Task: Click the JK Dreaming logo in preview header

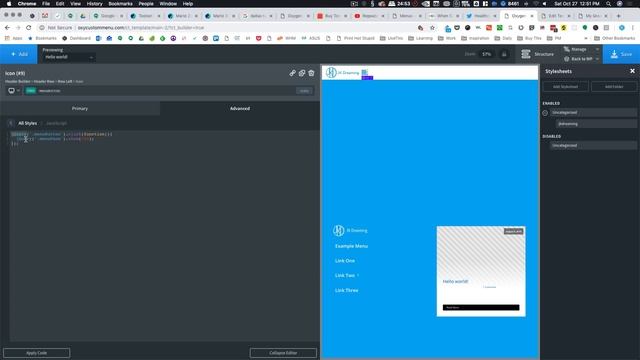Action: pyautogui.click(x=342, y=73)
